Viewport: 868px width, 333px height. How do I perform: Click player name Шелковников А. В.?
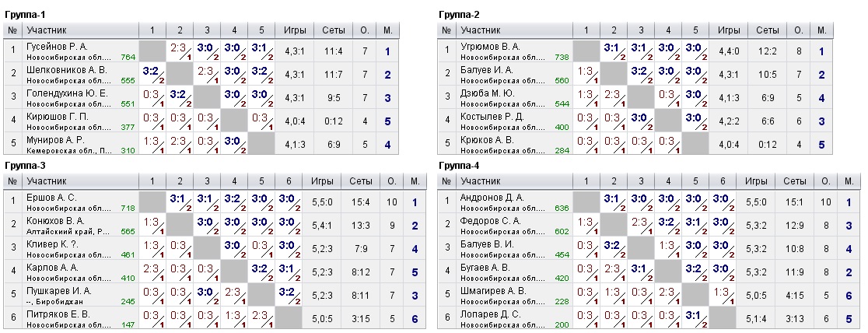tap(66, 69)
